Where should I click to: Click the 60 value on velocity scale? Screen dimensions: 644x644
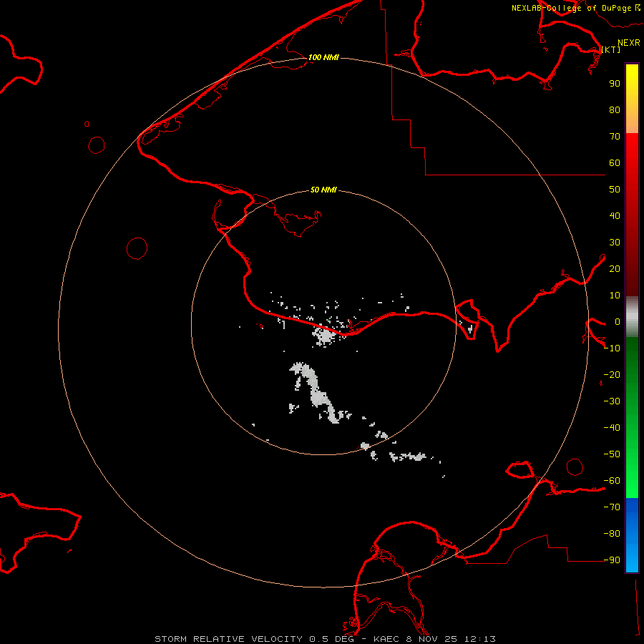(615, 162)
